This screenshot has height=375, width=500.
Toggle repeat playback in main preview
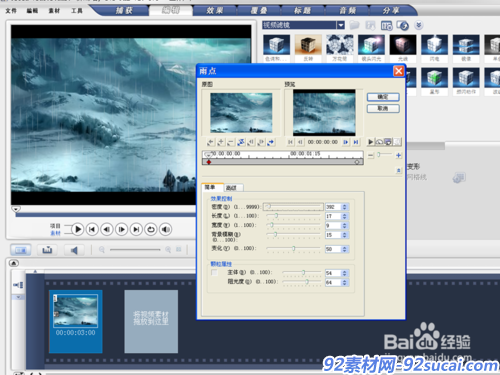(151, 229)
